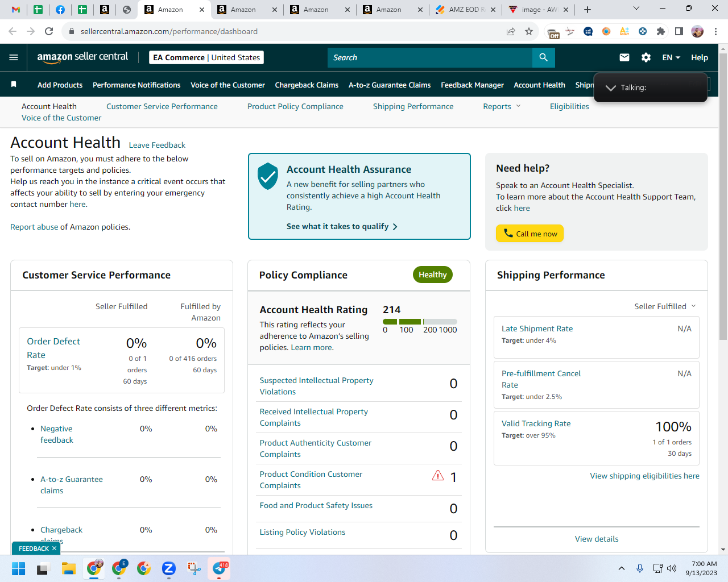Open Voice of the Customer in nav bar
Screen dimensions: 728x582
[x=227, y=85]
